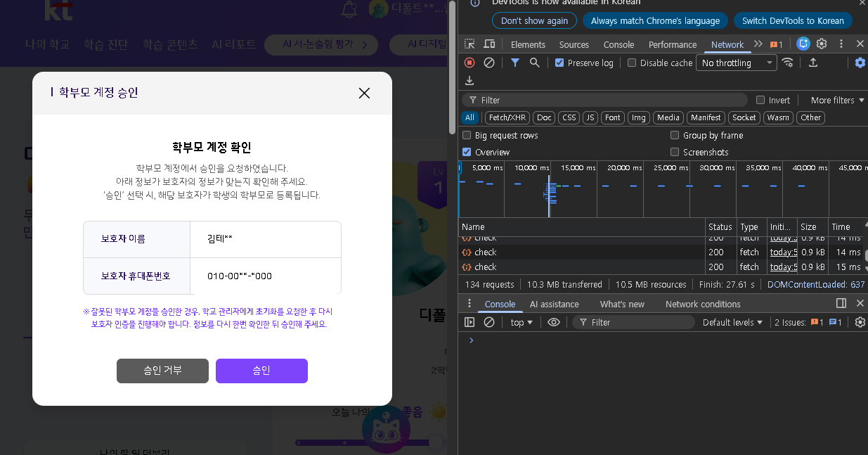The width and height of the screenshot is (868, 455).
Task: Check the Big request rows option
Action: tap(467, 135)
